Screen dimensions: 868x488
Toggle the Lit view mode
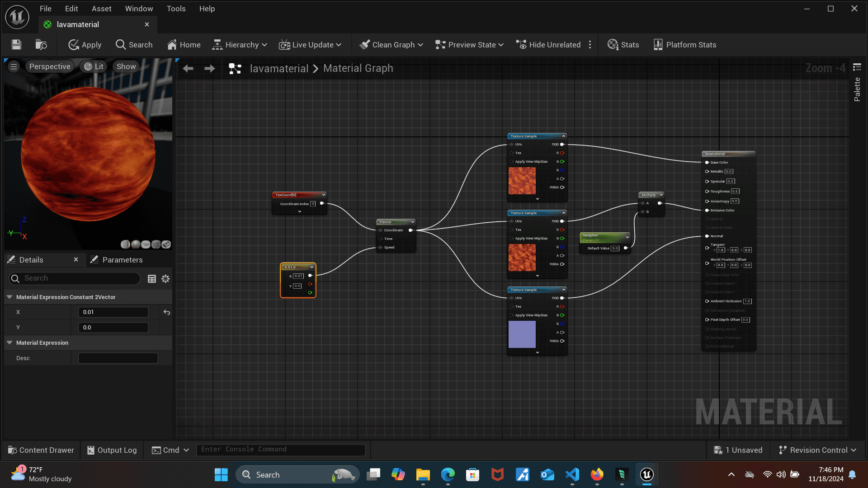click(94, 66)
